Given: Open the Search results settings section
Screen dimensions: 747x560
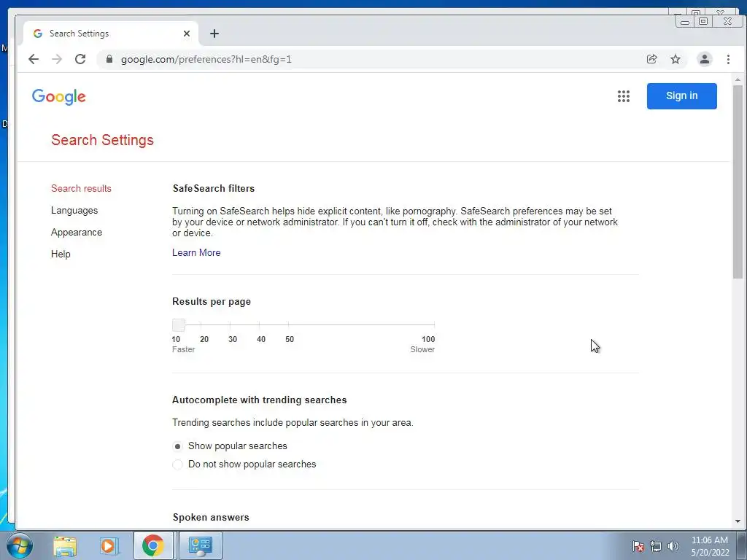Looking at the screenshot, I should pyautogui.click(x=81, y=189).
